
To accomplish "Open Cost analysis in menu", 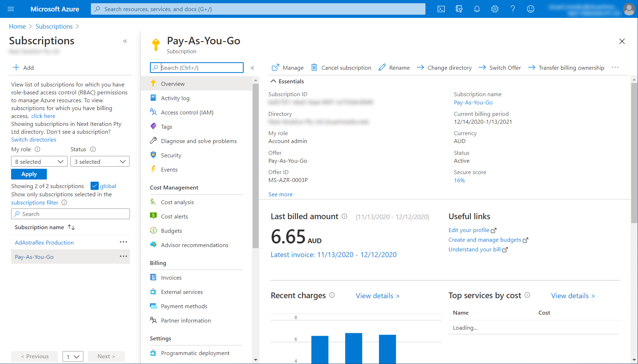I will [x=177, y=202].
